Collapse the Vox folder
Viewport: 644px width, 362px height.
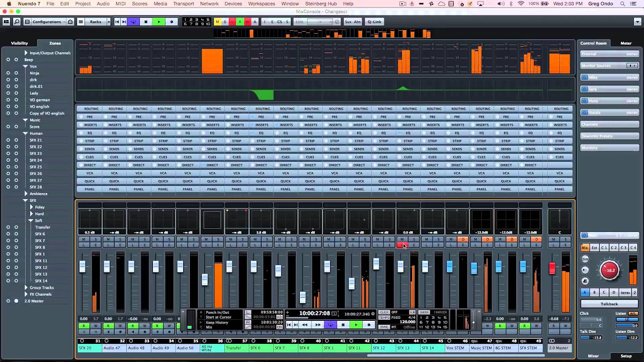pyautogui.click(x=25, y=66)
